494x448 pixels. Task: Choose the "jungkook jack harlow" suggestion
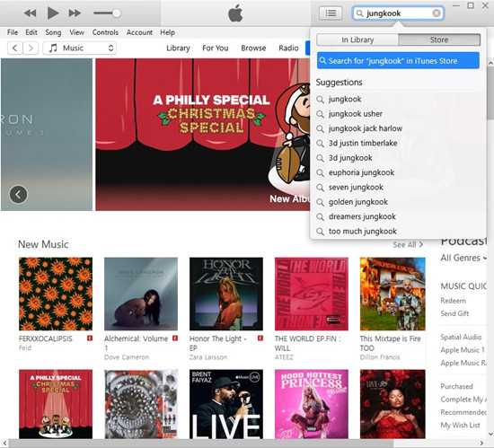tap(398, 128)
